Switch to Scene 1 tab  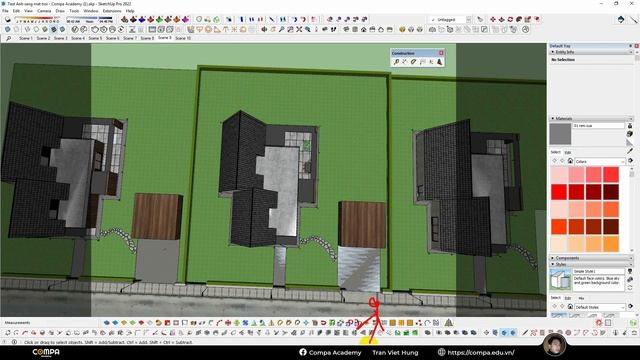click(x=25, y=38)
